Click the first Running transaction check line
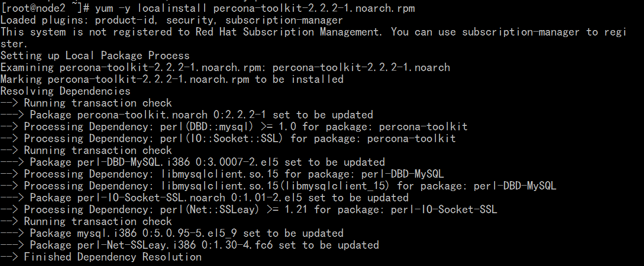Screen dimensions: 644x266 click(x=86, y=103)
